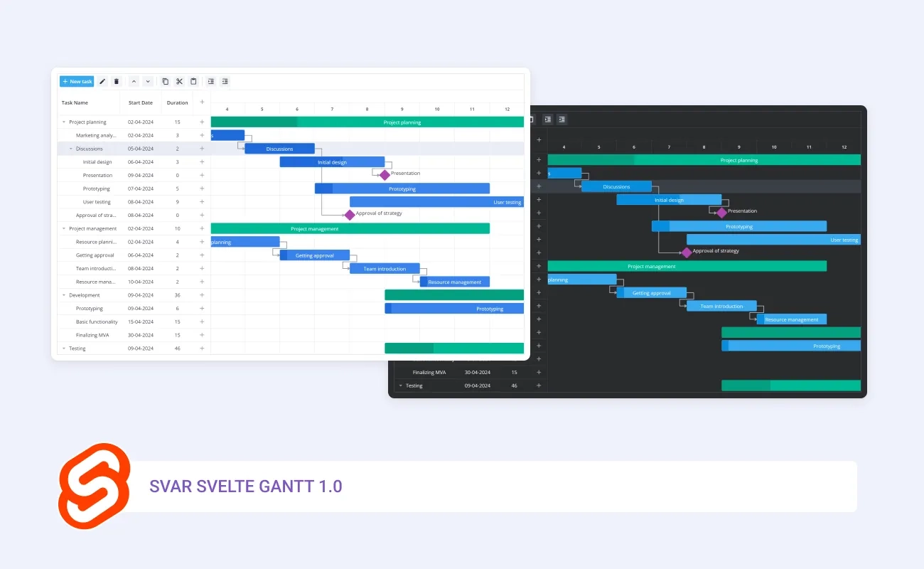
Task: Select the purple Presentation milestone in light chart
Action: click(385, 175)
